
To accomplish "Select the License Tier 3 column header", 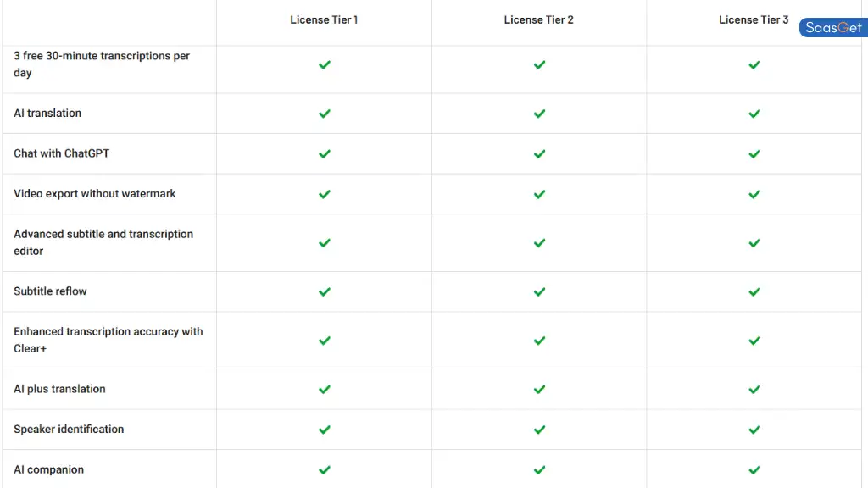I will point(754,20).
